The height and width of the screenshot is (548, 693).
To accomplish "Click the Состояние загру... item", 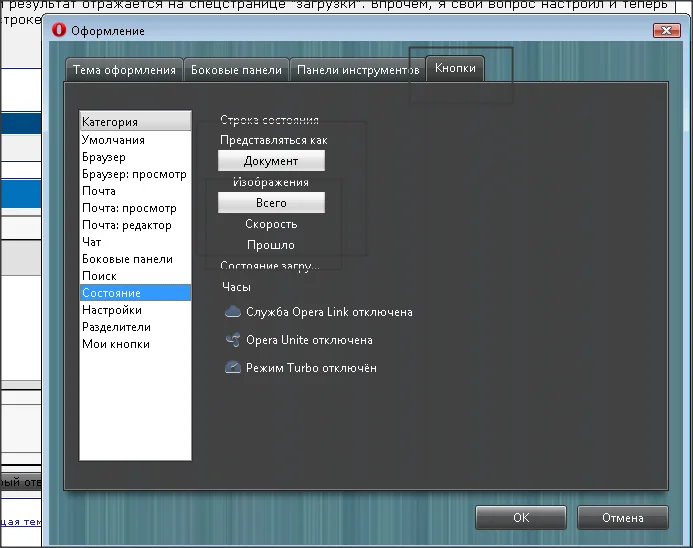I will pyautogui.click(x=269, y=266).
